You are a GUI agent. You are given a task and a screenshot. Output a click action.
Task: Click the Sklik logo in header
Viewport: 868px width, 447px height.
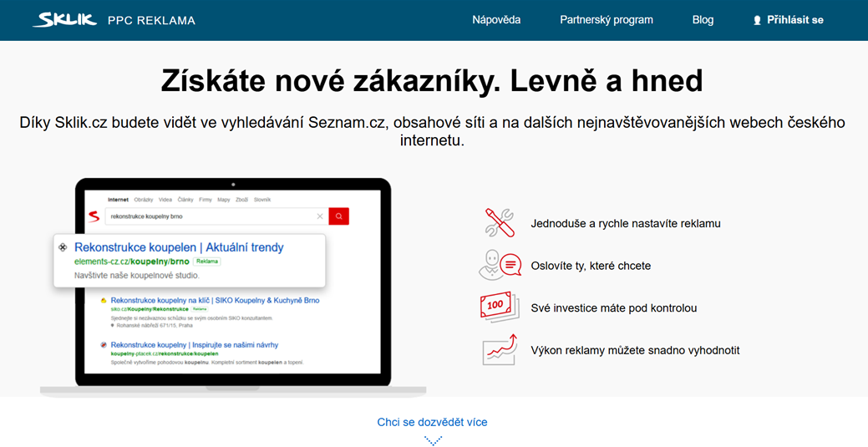(66, 20)
